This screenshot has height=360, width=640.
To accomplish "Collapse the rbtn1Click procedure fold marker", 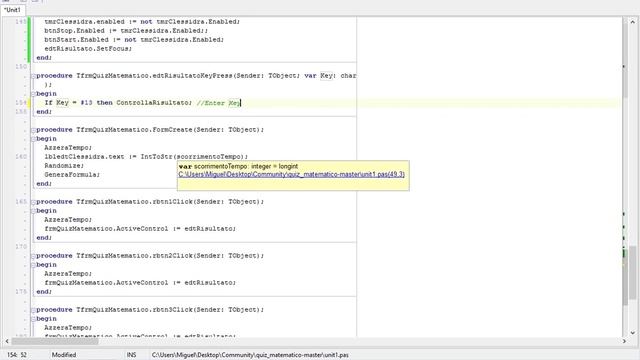I will click(33, 202).
